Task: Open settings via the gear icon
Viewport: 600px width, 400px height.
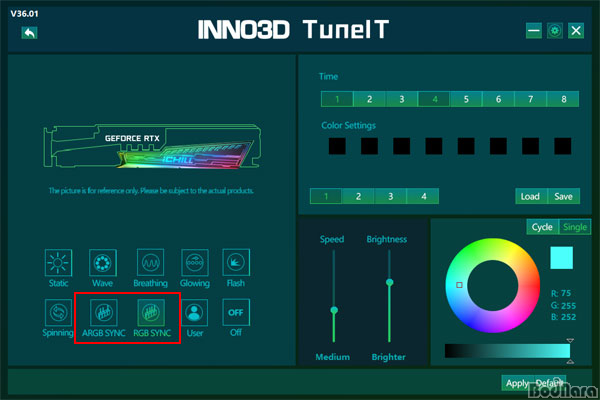Action: 555,31
